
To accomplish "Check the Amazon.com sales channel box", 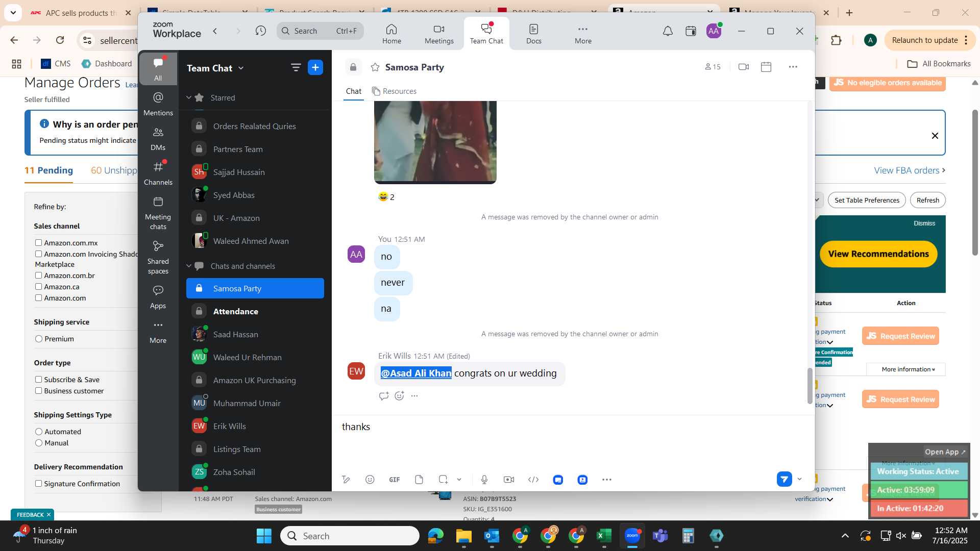I will pos(38,298).
